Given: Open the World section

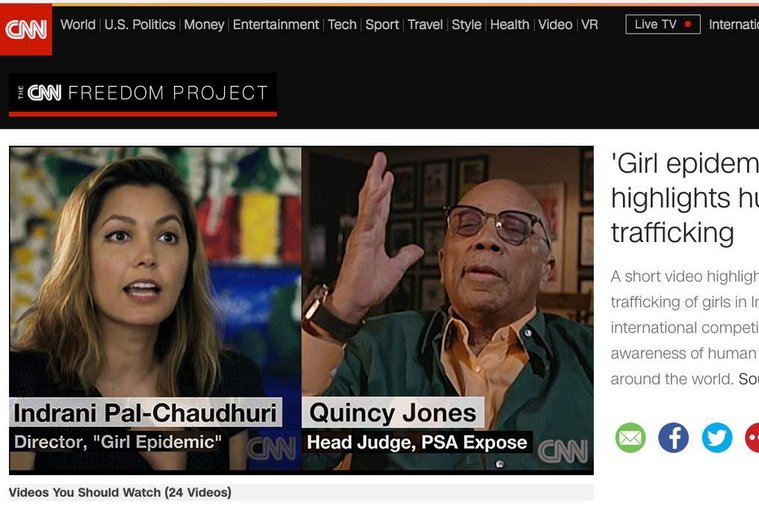Looking at the screenshot, I should [78, 24].
